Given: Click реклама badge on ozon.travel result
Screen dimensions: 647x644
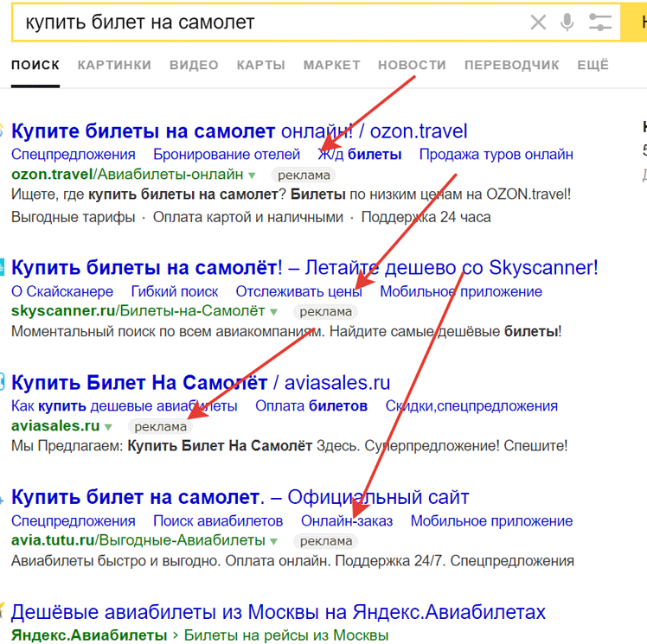Looking at the screenshot, I should tap(304, 175).
